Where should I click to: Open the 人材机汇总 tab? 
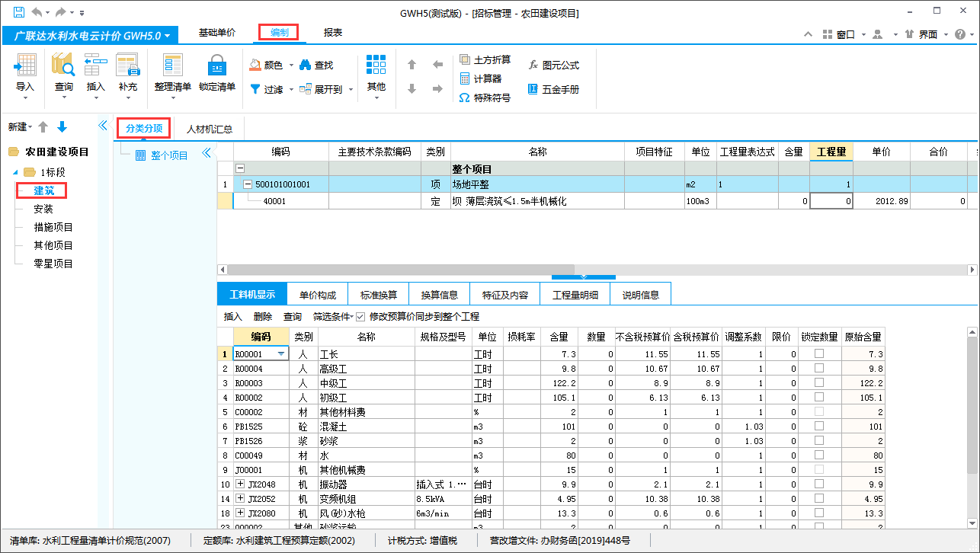coord(210,129)
